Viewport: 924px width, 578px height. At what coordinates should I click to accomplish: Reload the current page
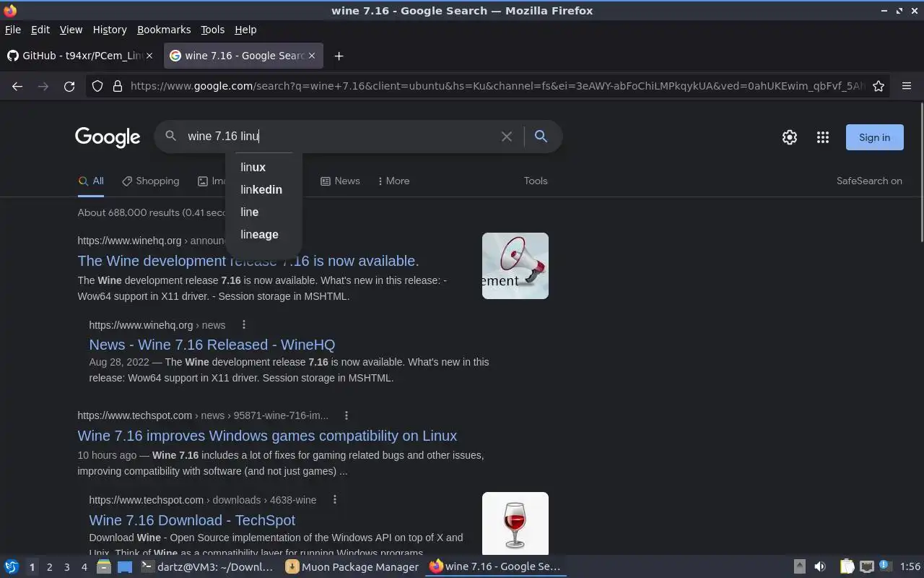(x=69, y=86)
